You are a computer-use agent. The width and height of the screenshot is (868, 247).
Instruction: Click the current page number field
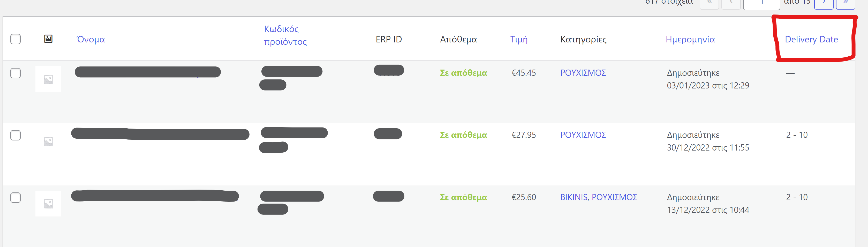click(x=761, y=3)
